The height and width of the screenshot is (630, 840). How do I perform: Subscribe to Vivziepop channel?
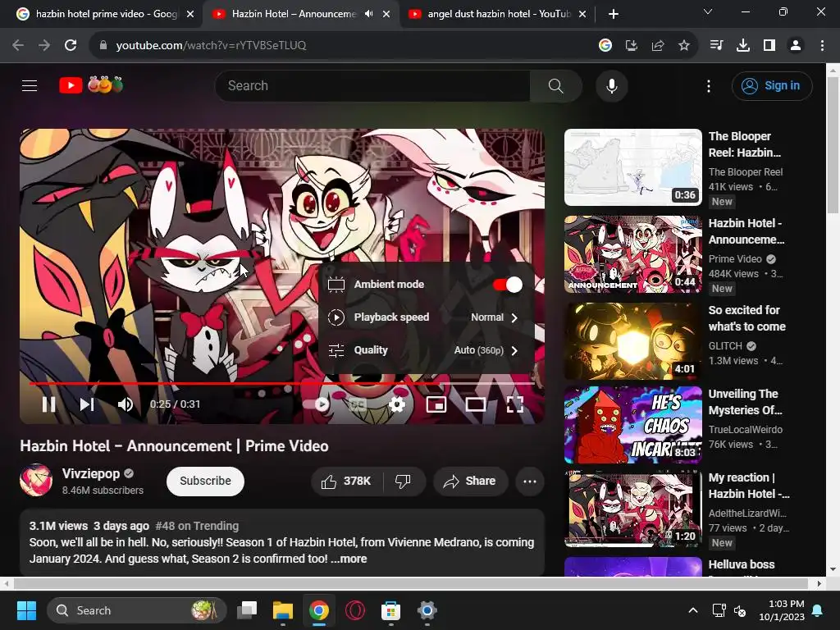tap(205, 481)
